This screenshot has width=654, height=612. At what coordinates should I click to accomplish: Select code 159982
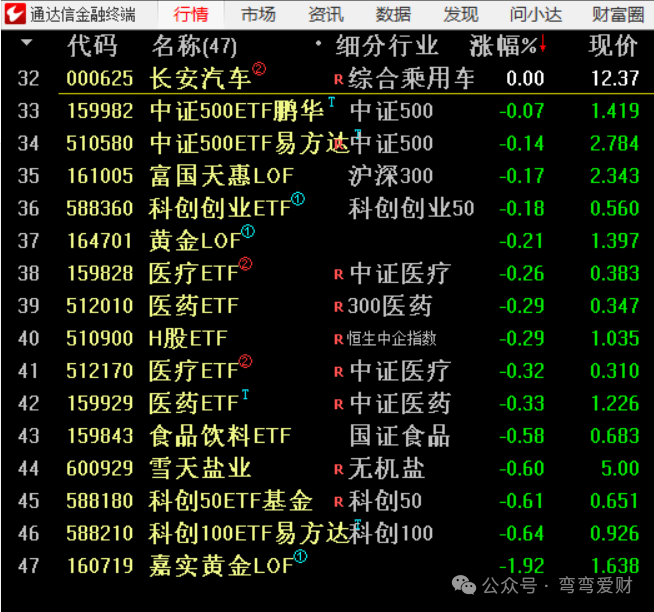[x=100, y=111]
